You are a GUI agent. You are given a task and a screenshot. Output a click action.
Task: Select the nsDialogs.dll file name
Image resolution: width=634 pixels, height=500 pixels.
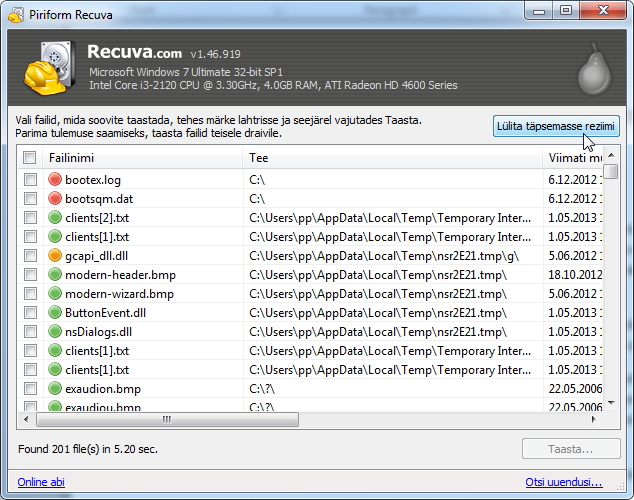point(99,331)
